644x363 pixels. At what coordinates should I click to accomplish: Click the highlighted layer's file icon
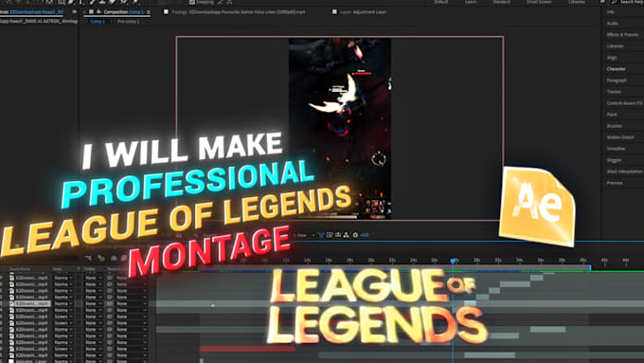pos(11,304)
